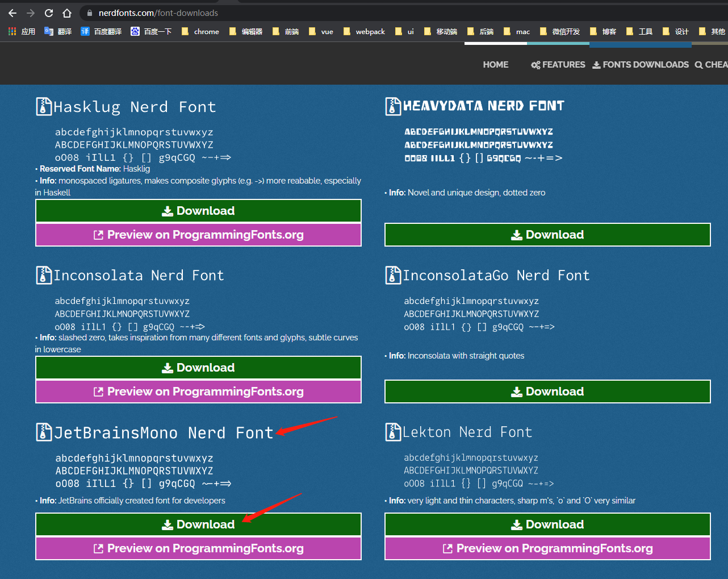Viewport: 728px width, 579px height.
Task: Expand the webpack bookmarks folder
Action: coord(364,32)
